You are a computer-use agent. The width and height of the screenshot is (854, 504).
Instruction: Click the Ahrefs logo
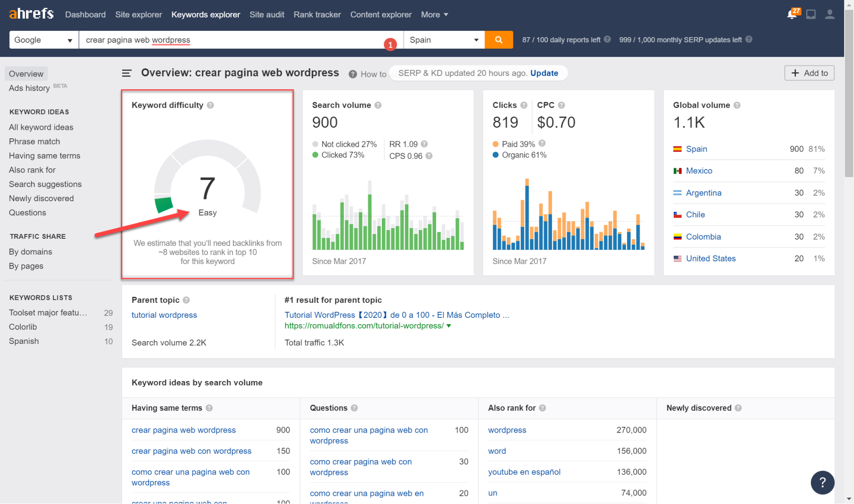[31, 14]
